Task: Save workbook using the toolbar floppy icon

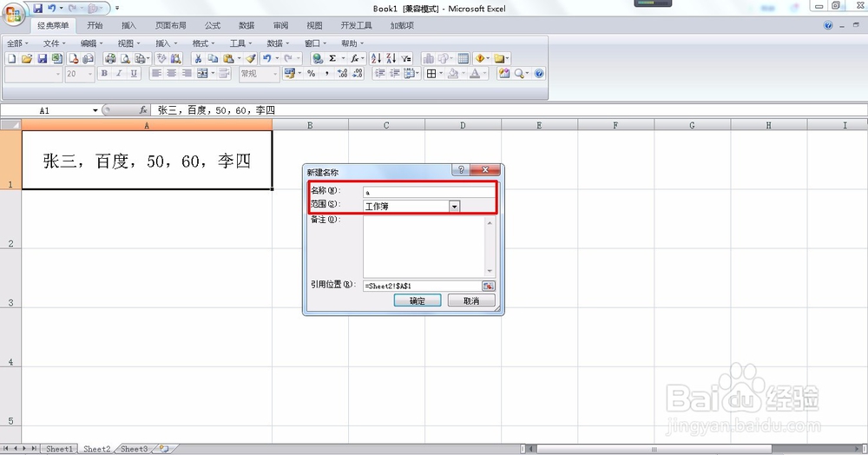Action: pyautogui.click(x=42, y=58)
